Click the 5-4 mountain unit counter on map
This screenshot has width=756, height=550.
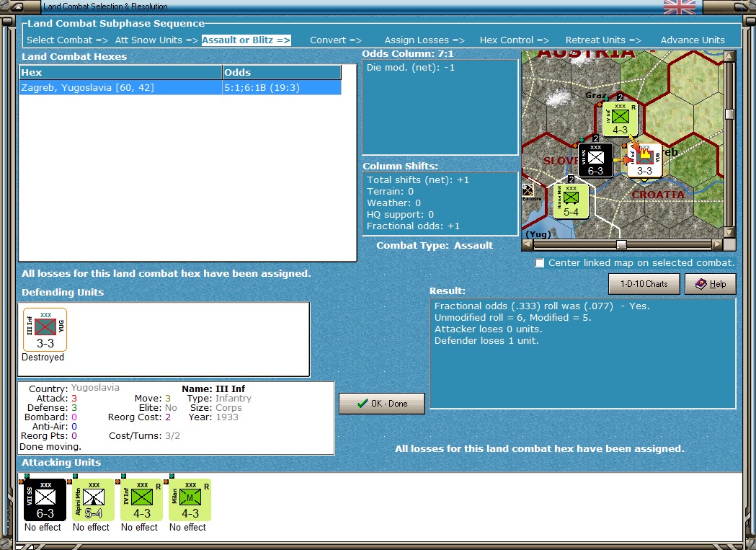[x=571, y=201]
